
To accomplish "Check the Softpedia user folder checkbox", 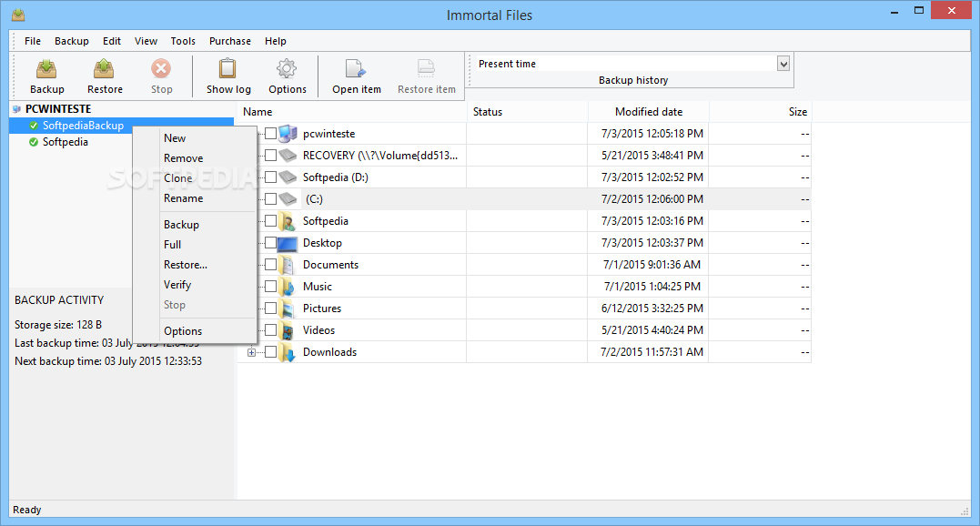I will click(270, 220).
